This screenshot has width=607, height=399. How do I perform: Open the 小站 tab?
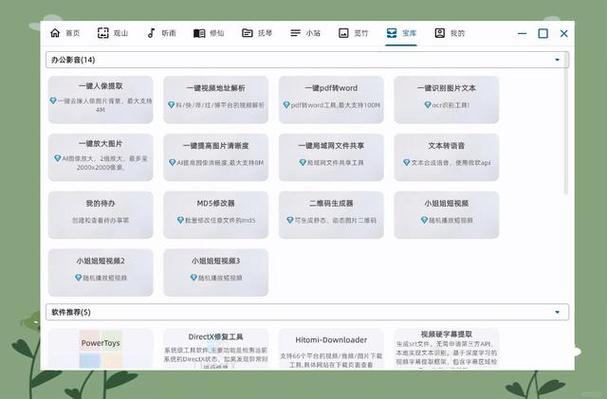305,33
